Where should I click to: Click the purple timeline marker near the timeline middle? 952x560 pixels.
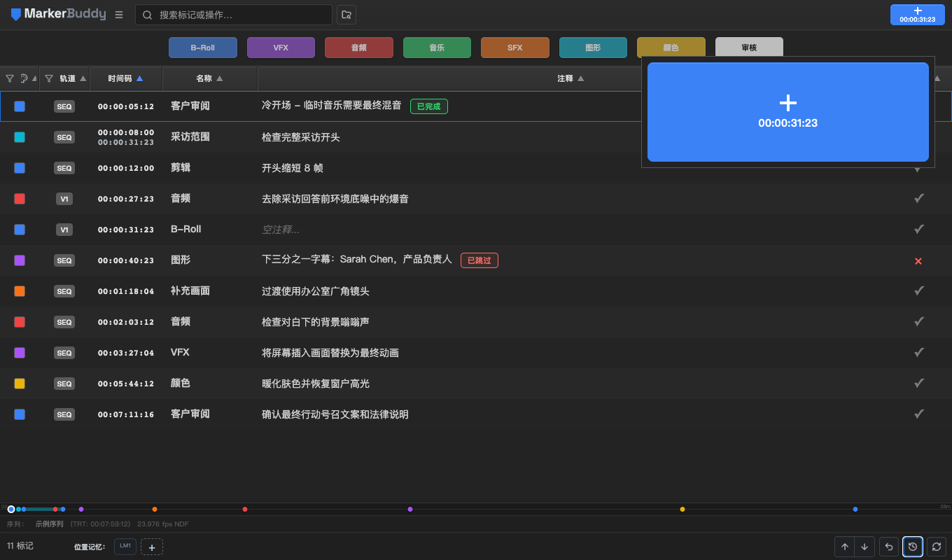[410, 509]
